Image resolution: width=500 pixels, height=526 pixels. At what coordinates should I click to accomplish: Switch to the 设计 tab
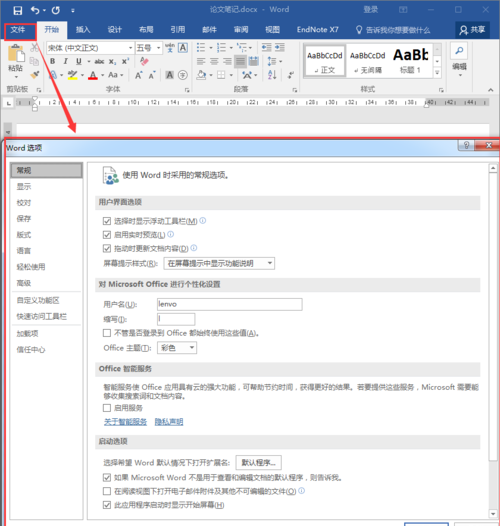[x=114, y=30]
